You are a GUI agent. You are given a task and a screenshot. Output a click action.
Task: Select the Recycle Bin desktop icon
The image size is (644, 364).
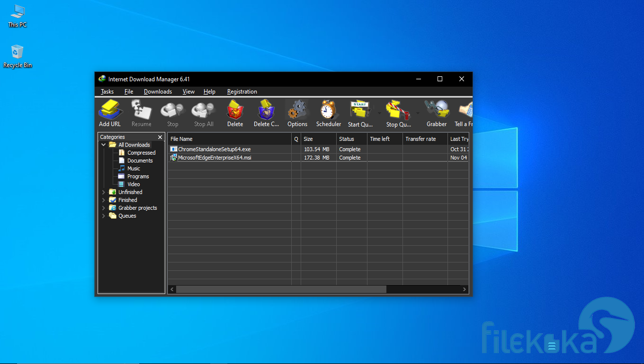pyautogui.click(x=18, y=56)
